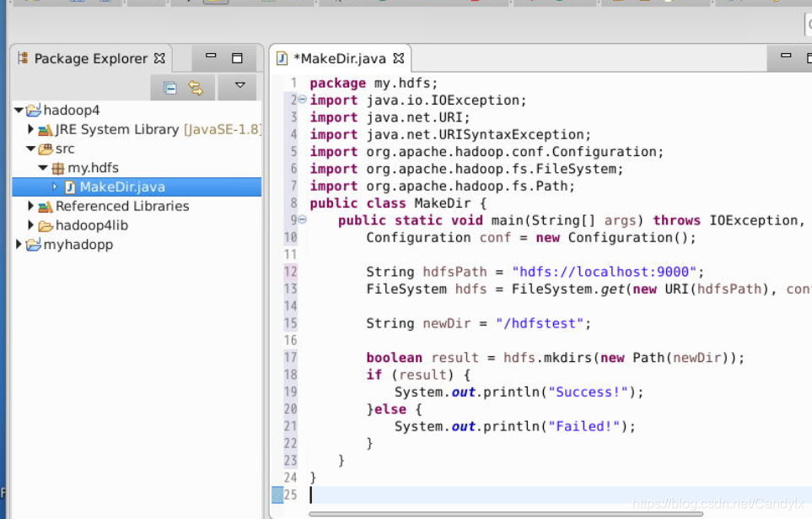
Task: Open Package Explorer View Menu dropdown
Action: pos(239,85)
